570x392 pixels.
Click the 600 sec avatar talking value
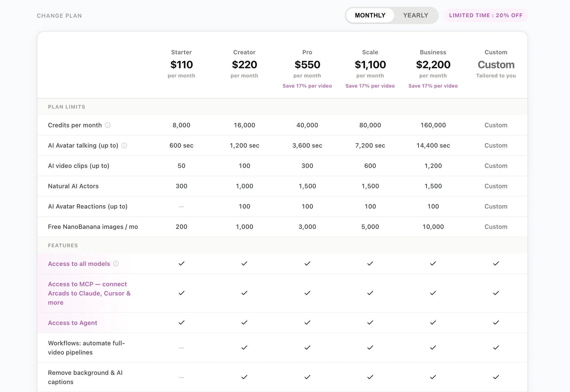point(181,146)
